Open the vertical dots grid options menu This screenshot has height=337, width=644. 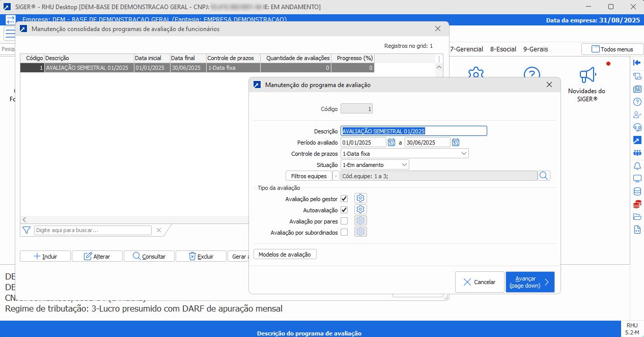point(439,58)
